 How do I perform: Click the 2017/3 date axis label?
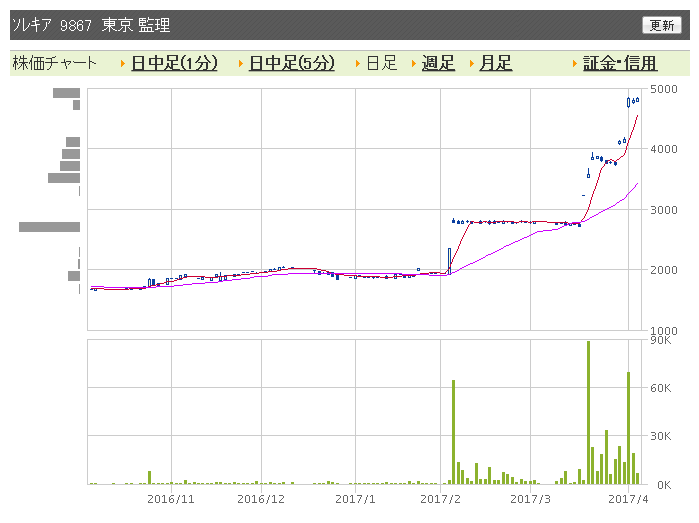click(530, 499)
